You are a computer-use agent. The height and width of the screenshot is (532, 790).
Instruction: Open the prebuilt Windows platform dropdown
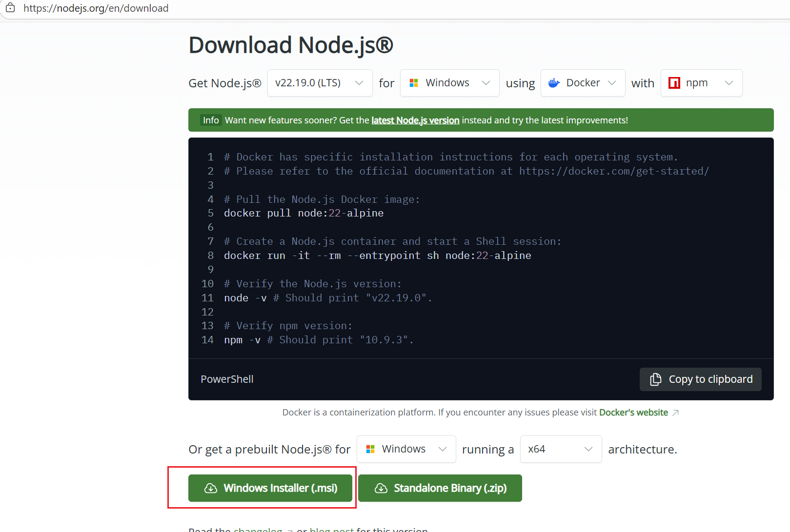pos(406,449)
